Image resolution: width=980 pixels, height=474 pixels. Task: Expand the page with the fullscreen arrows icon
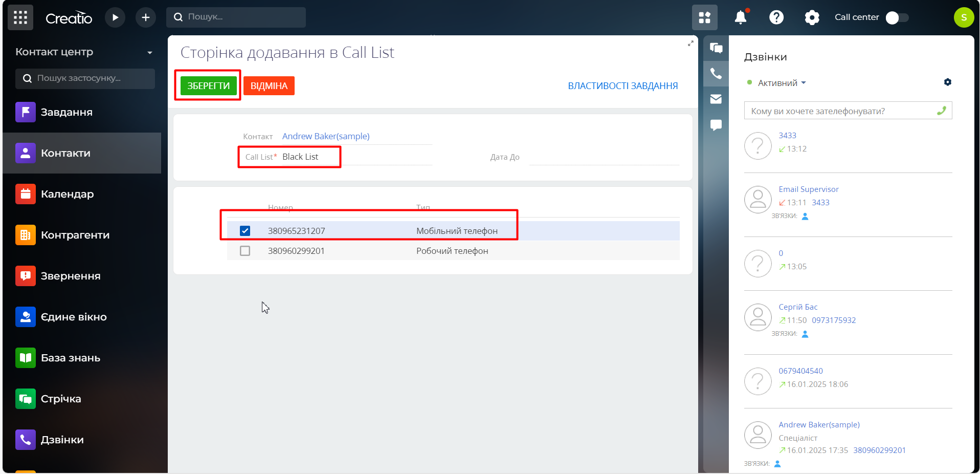[691, 44]
